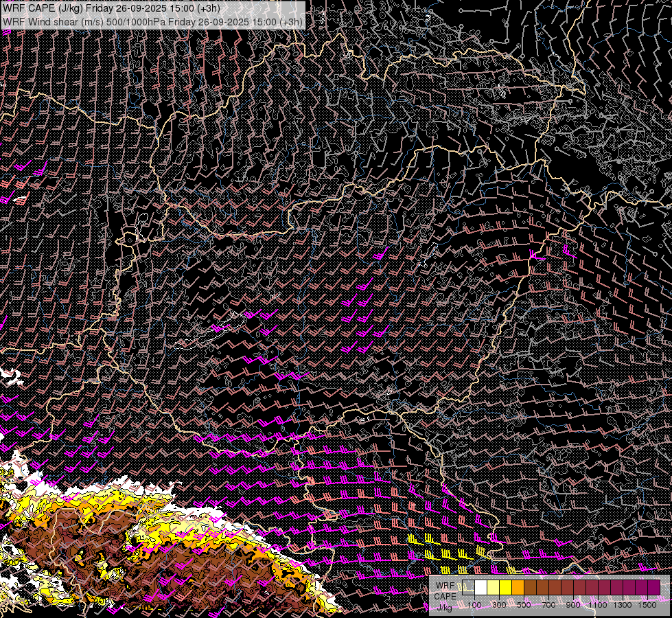This screenshot has height=618, width=672.
Task: Click the legend value 900
Action: click(x=573, y=605)
